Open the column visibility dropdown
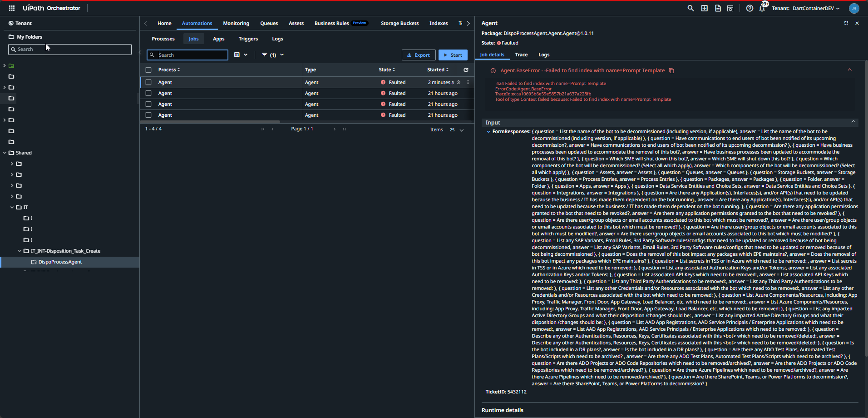Screen dimensions: 868x418 coord(241,55)
